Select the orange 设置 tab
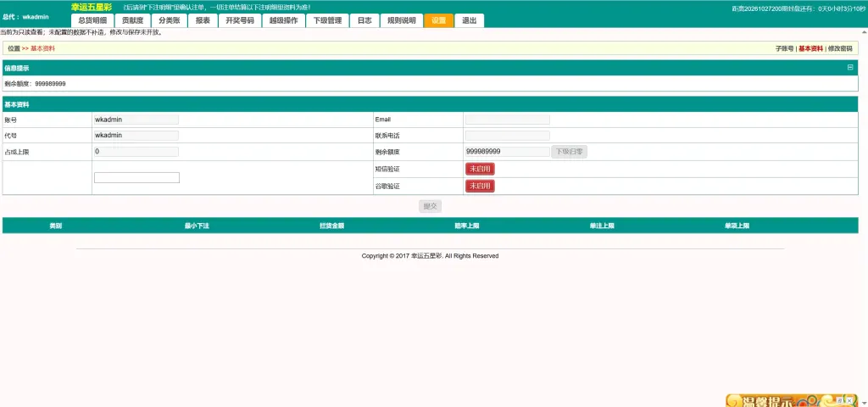Image resolution: width=868 pixels, height=407 pixels. click(x=438, y=20)
